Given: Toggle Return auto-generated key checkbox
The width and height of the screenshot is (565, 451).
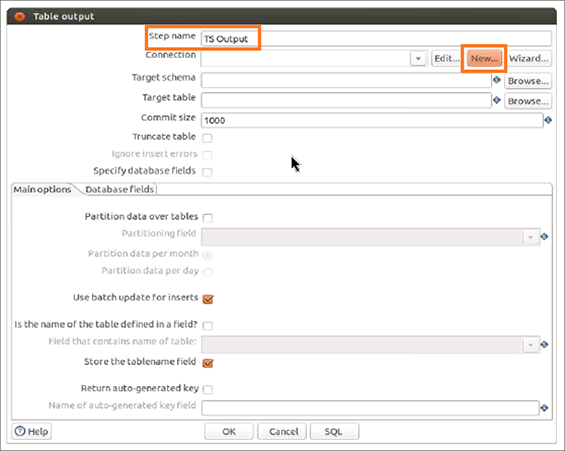Looking at the screenshot, I should [208, 389].
